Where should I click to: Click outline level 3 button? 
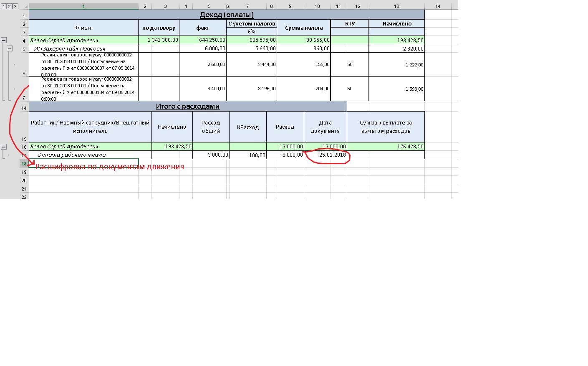tap(15, 7)
